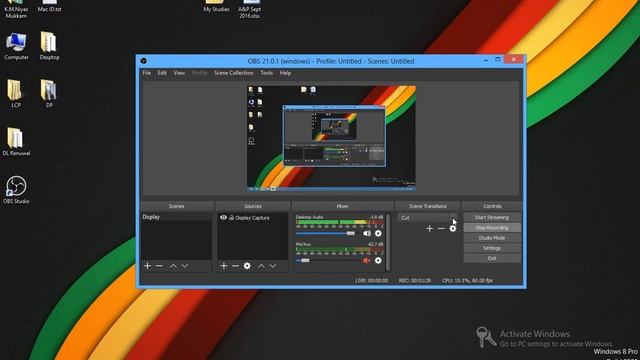Open the Scene Collection menu
The image size is (640, 360).
click(x=233, y=73)
